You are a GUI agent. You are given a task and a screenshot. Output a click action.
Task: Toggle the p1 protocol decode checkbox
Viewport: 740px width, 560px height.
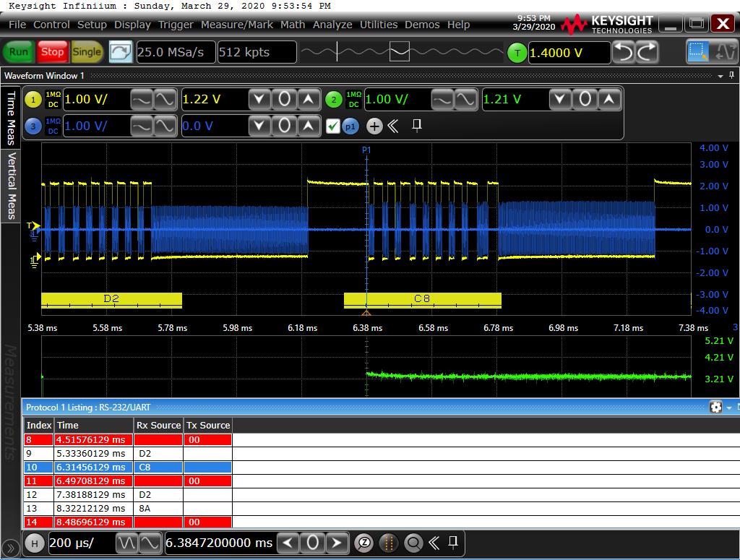click(x=332, y=126)
